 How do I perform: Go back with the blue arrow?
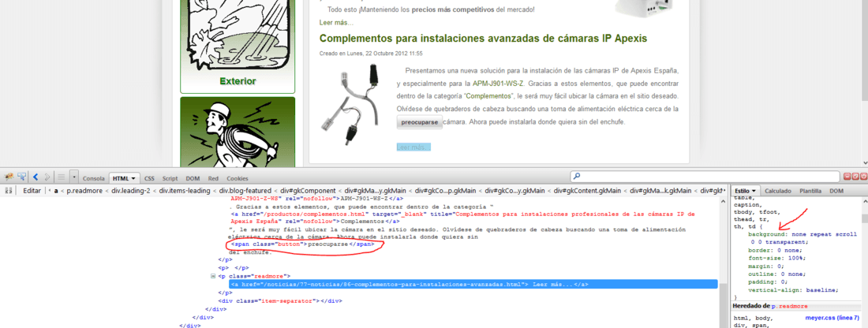pyautogui.click(x=36, y=177)
